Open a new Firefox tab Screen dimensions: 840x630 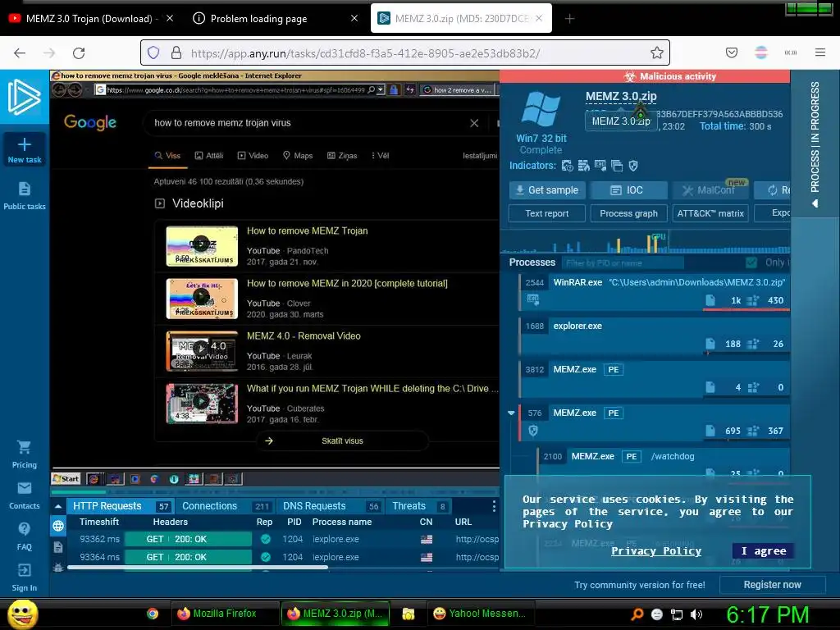tap(569, 19)
